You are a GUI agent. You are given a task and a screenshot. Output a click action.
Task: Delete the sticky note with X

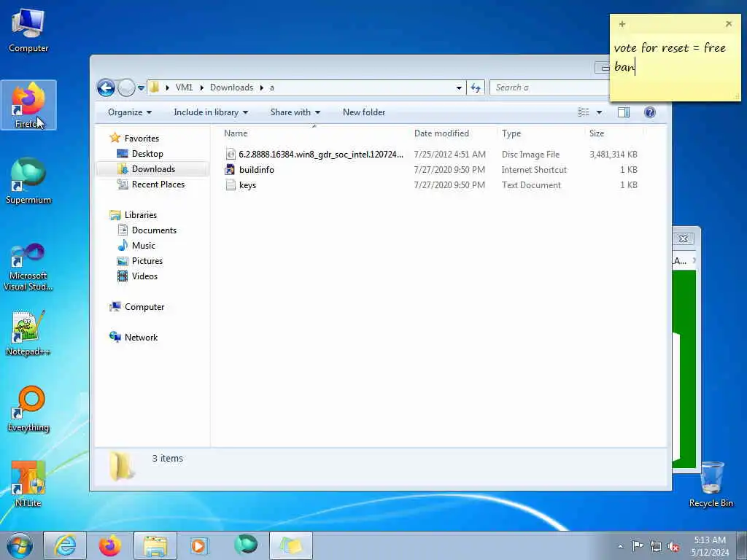coord(729,24)
